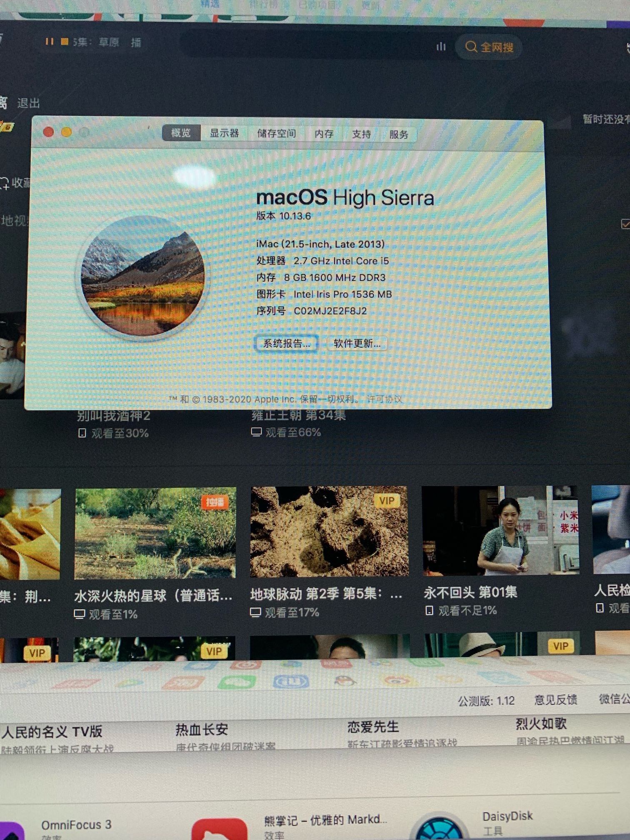Click the phone icon beside 观看至30%
This screenshot has height=840, width=630.
(82, 433)
